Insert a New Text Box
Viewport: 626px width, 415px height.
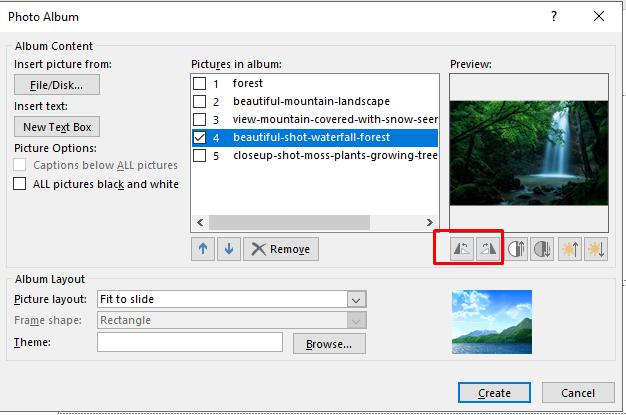(x=57, y=127)
